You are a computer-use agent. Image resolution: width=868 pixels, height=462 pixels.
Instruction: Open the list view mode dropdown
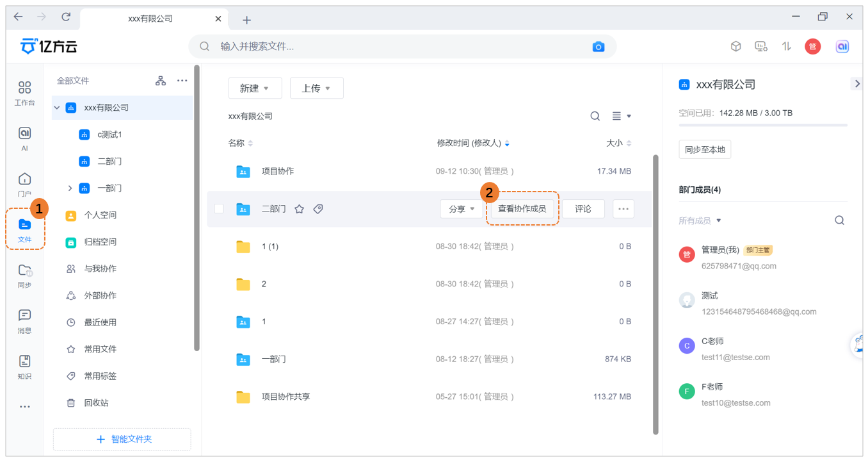pyautogui.click(x=622, y=116)
